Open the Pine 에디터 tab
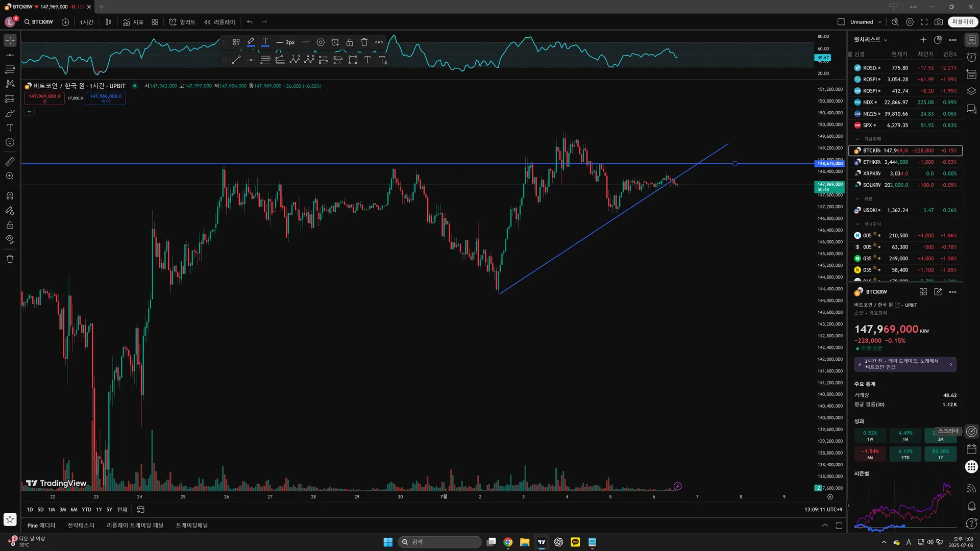980x551 pixels. tap(41, 525)
